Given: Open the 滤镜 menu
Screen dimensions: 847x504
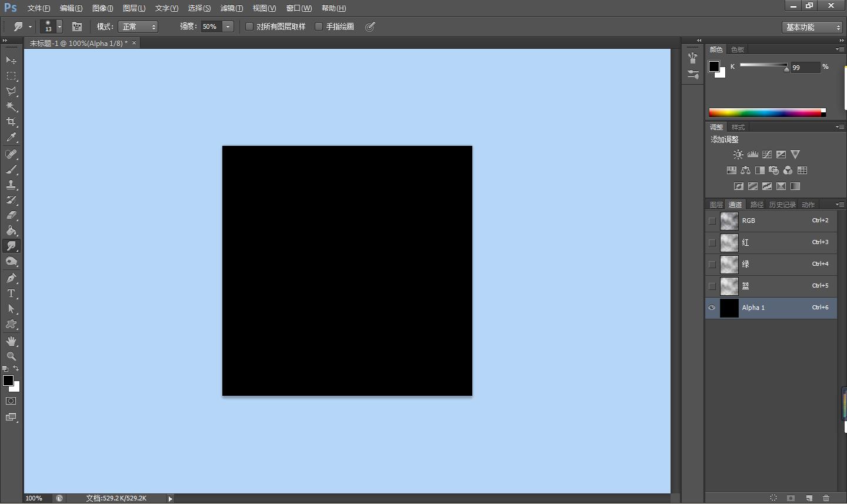Looking at the screenshot, I should (231, 8).
